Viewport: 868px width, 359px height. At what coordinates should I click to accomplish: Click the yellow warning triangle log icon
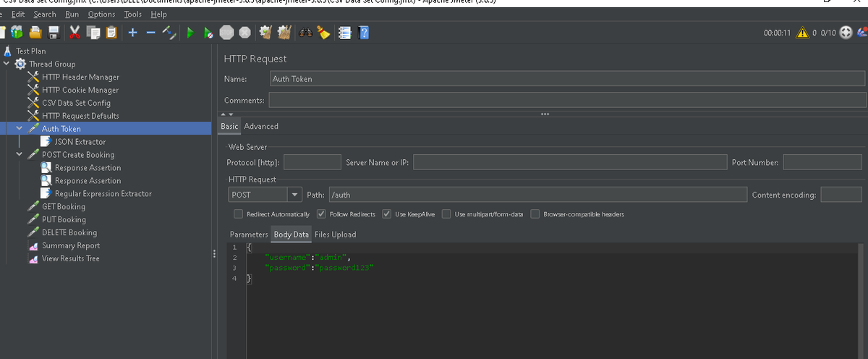(802, 33)
